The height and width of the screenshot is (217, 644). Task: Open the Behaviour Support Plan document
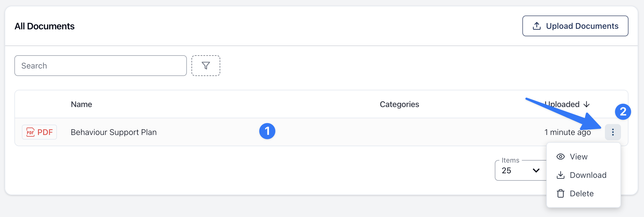click(x=114, y=132)
